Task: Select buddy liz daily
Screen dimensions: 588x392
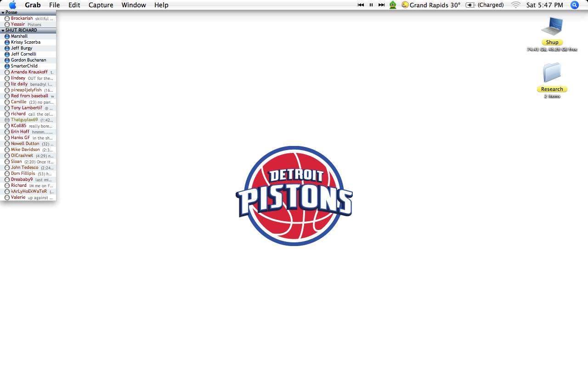Action: tap(28, 84)
